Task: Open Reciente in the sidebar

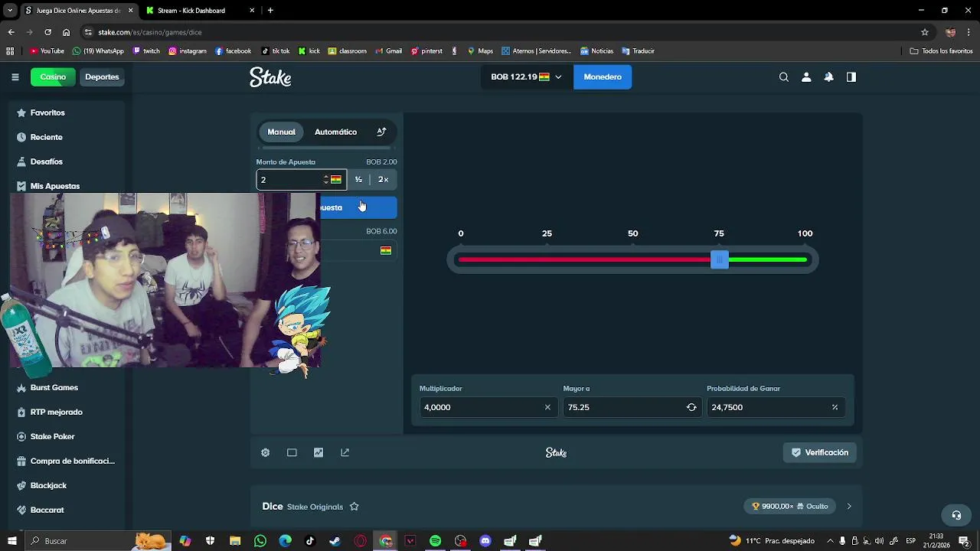Action: (65, 137)
